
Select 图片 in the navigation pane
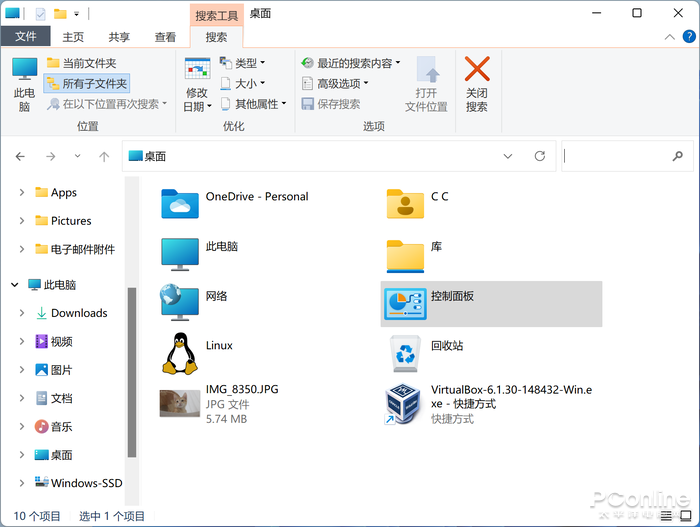pyautogui.click(x=54, y=370)
